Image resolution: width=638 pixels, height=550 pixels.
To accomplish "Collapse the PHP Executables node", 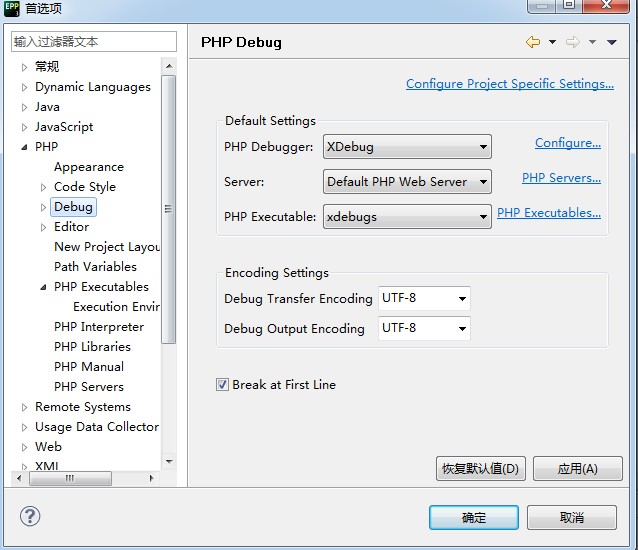I will [x=43, y=287].
